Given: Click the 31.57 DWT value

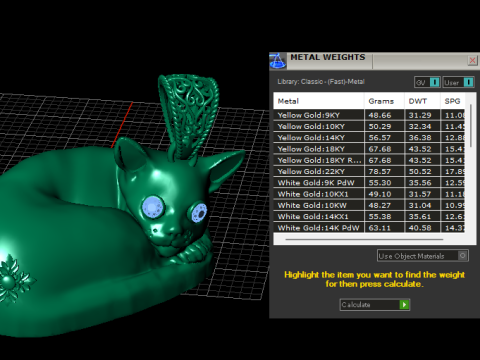Looking at the screenshot, I should pos(420,194).
